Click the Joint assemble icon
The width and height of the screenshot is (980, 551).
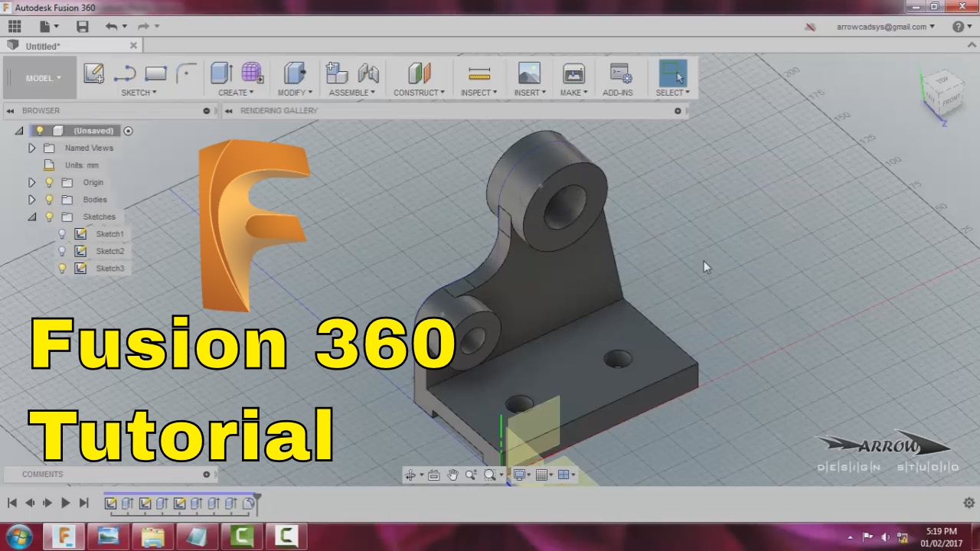(368, 73)
